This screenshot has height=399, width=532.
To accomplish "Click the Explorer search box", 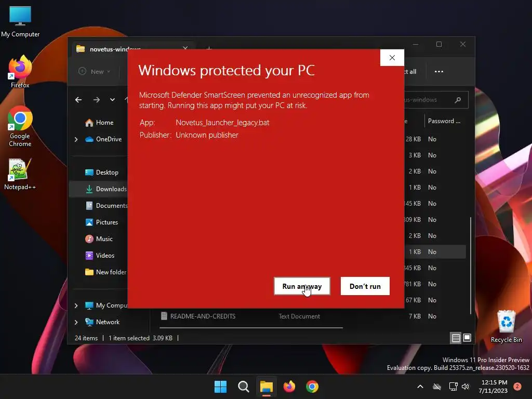I will (x=436, y=100).
